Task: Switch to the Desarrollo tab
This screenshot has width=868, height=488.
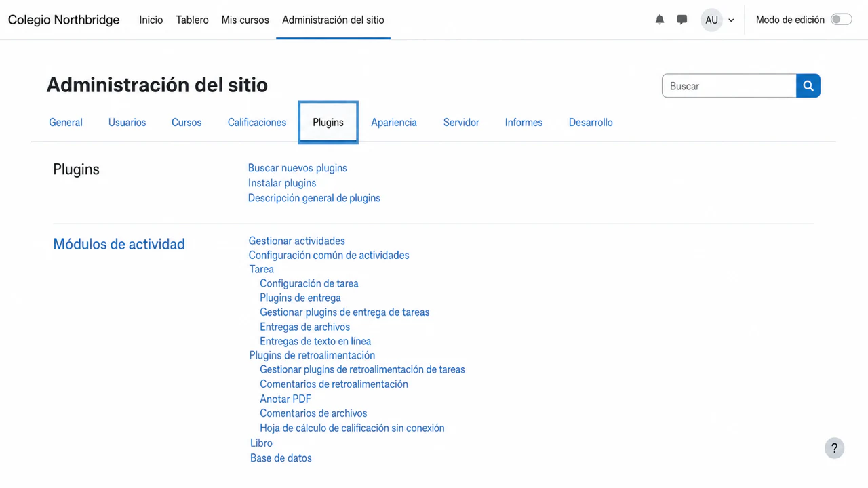Action: pos(591,123)
